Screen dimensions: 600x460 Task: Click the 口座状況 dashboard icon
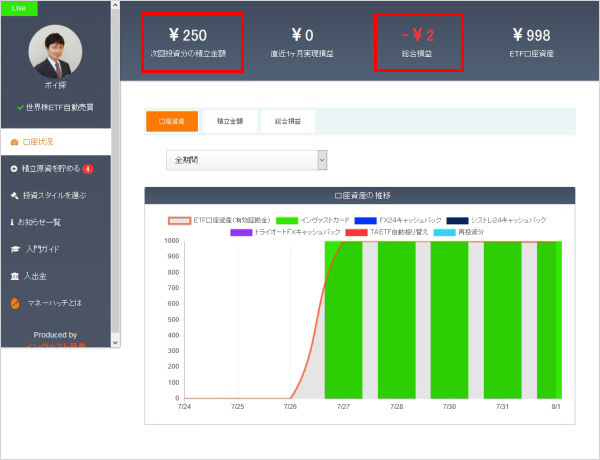pyautogui.click(x=15, y=142)
